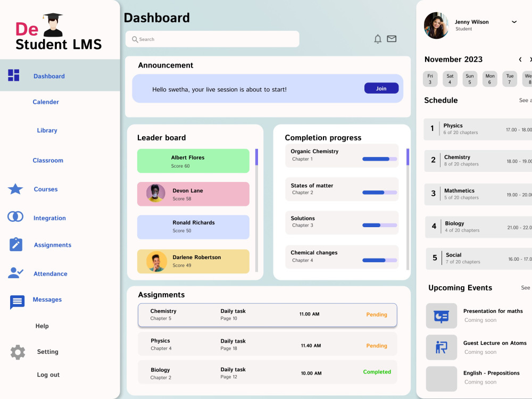Open Physics Chapter 4 assignment row
The image size is (532, 399).
click(268, 344)
